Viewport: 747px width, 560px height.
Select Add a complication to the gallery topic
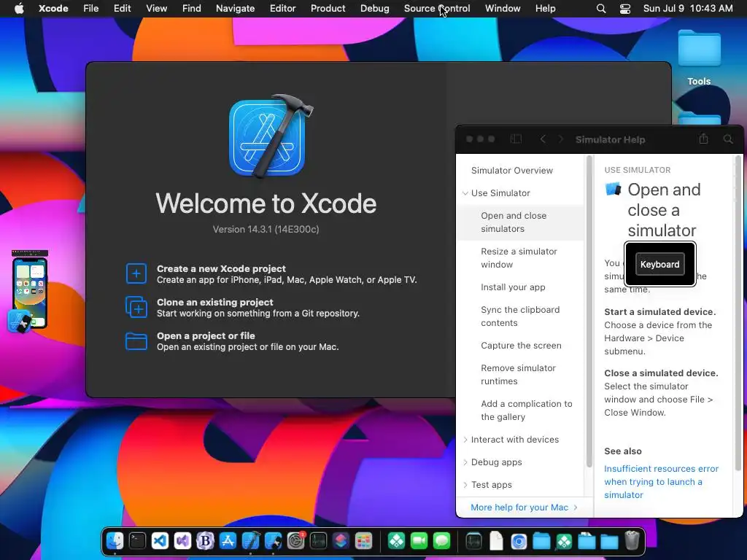coord(527,410)
